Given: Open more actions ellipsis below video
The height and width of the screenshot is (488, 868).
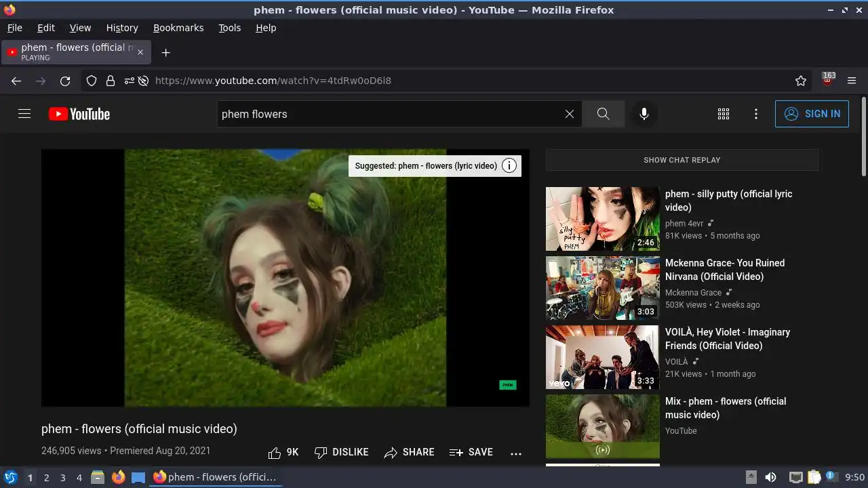Looking at the screenshot, I should pos(516,453).
